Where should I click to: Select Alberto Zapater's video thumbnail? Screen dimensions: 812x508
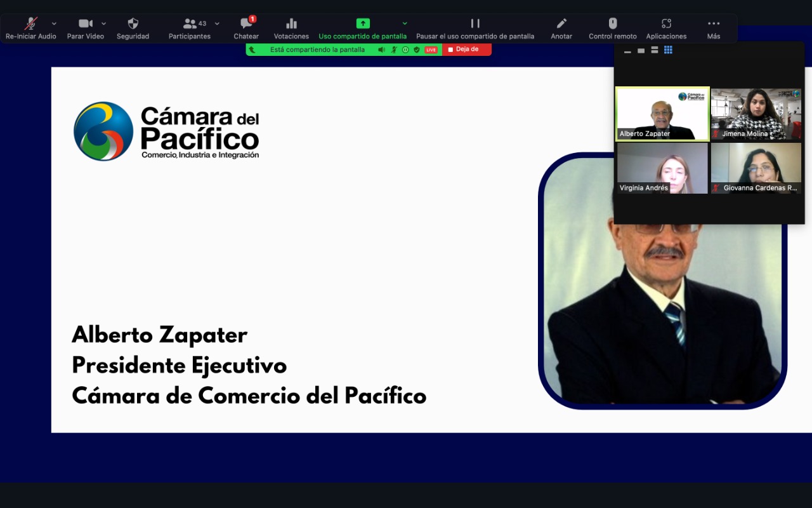(x=662, y=114)
